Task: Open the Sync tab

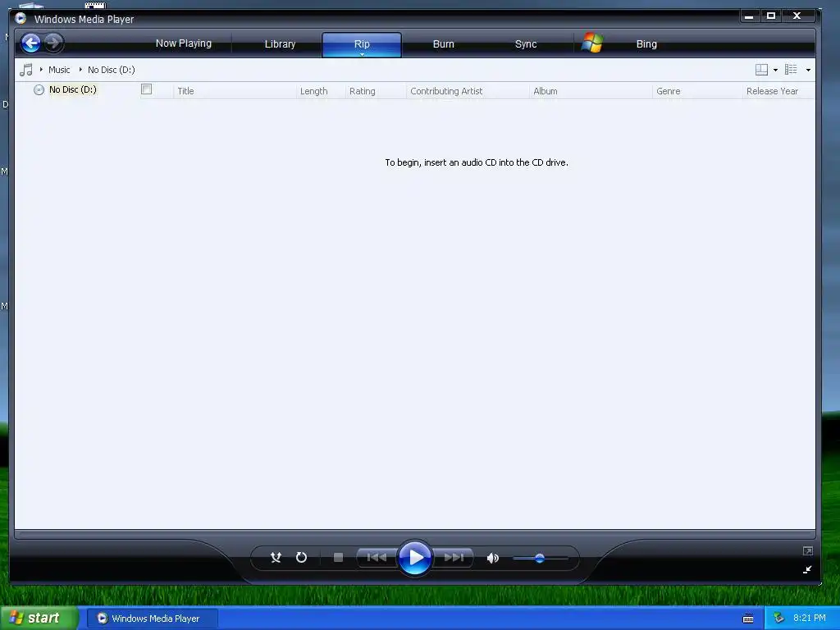Action: [526, 44]
